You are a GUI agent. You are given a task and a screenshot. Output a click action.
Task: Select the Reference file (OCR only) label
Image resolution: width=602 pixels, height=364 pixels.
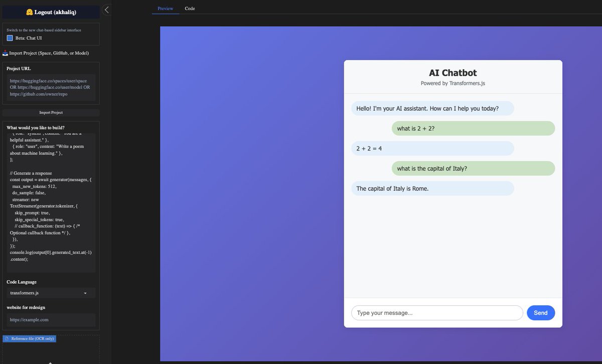click(30, 339)
